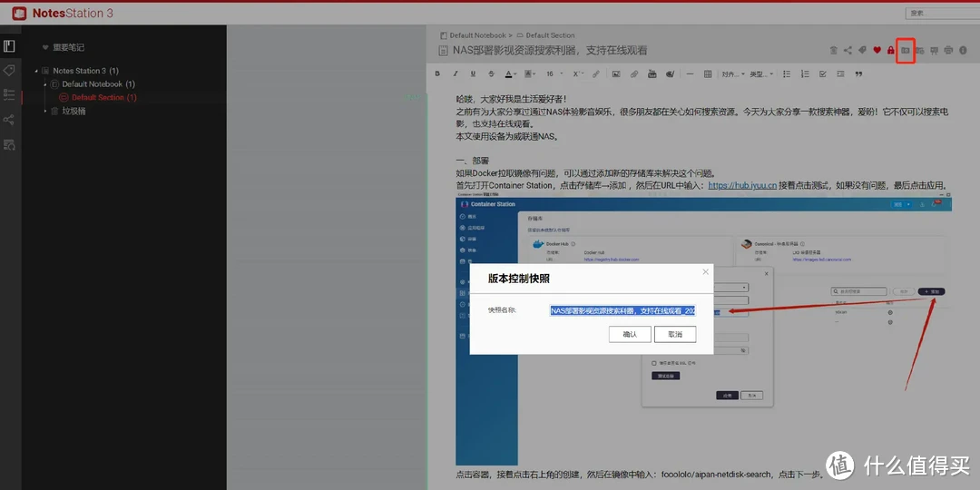The width and height of the screenshot is (980, 490).
Task: Open the Shared notes sidebar icon
Action: coord(9,120)
